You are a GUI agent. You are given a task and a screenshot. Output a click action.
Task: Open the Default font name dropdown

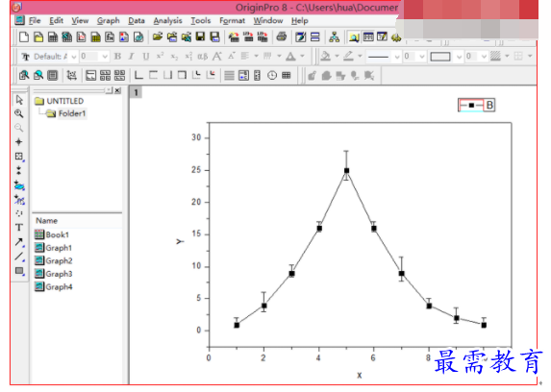[x=73, y=57]
